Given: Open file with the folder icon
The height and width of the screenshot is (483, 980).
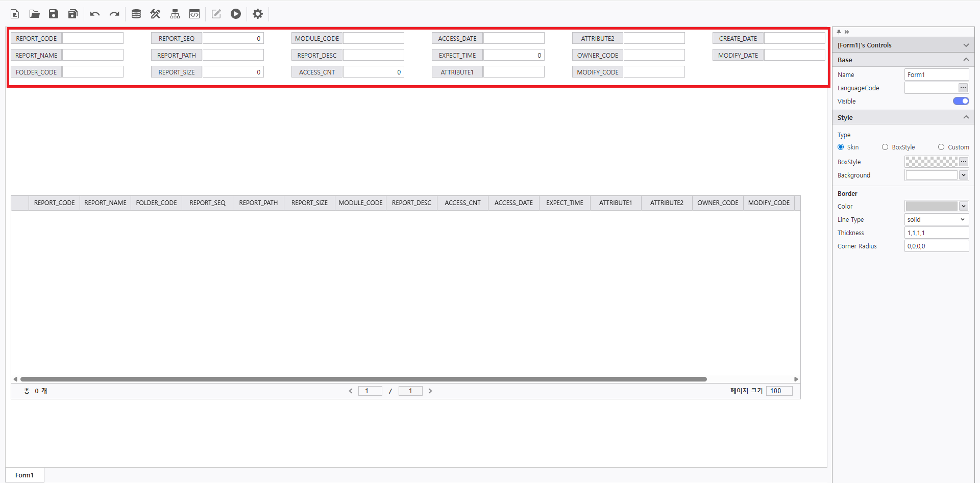Looking at the screenshot, I should pos(34,14).
